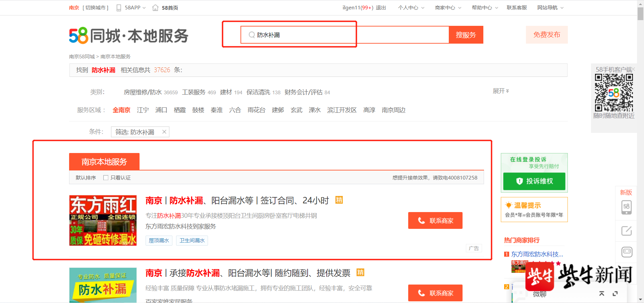This screenshot has width=644, height=303.
Task: Select the 保洁清洗 category
Action: point(258,92)
